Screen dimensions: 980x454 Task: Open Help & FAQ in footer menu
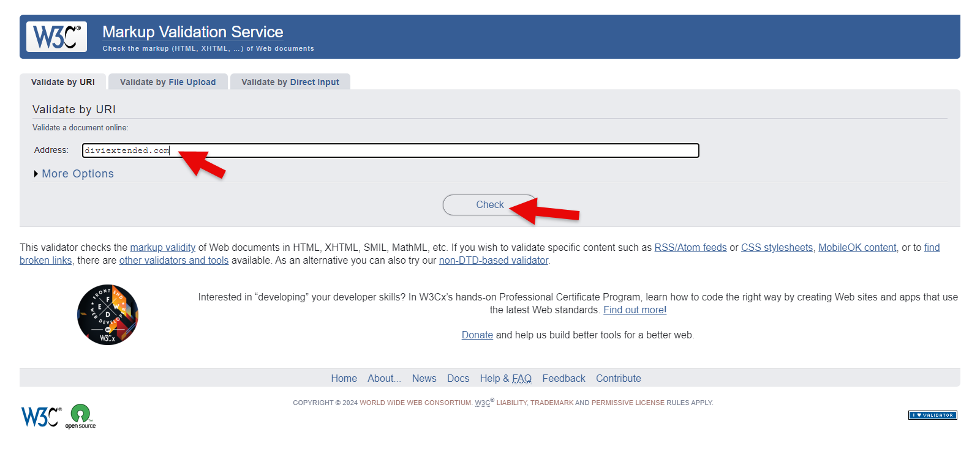pos(506,378)
